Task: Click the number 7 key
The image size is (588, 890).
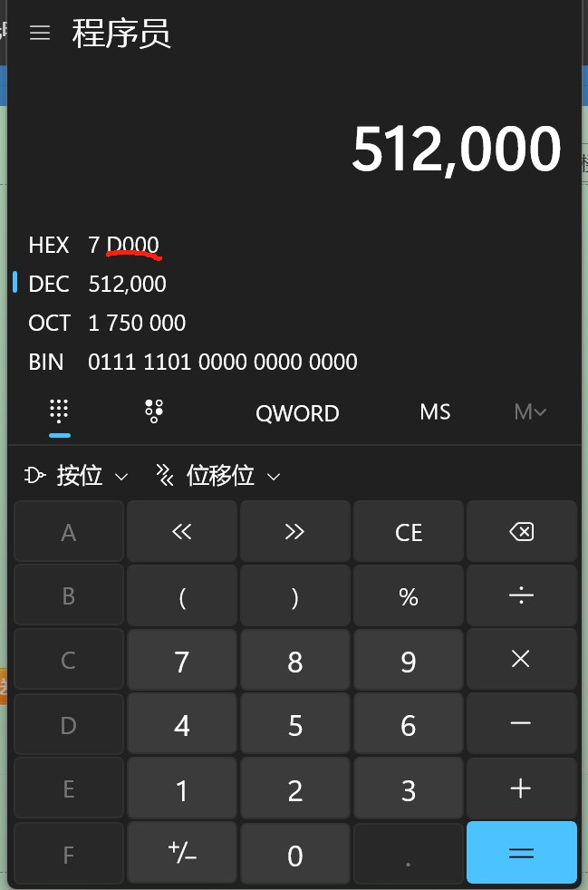Action: (x=181, y=660)
